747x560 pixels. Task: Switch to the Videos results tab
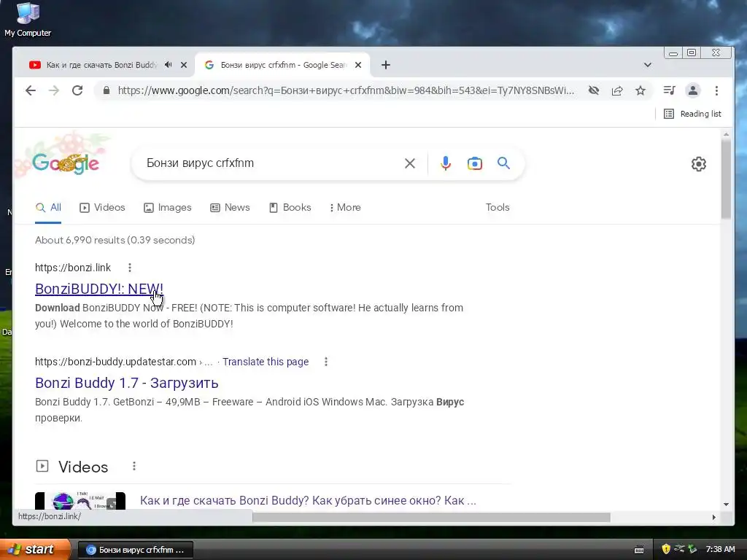click(102, 208)
